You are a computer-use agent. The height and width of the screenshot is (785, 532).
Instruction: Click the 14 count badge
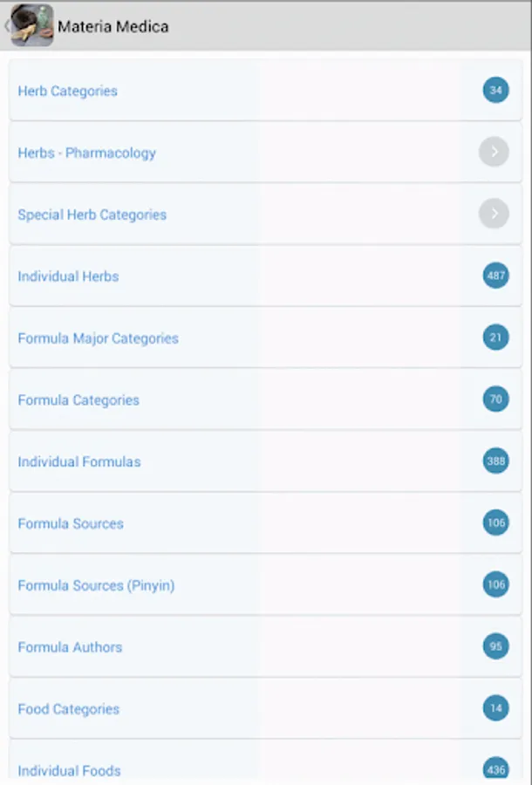[x=495, y=708]
